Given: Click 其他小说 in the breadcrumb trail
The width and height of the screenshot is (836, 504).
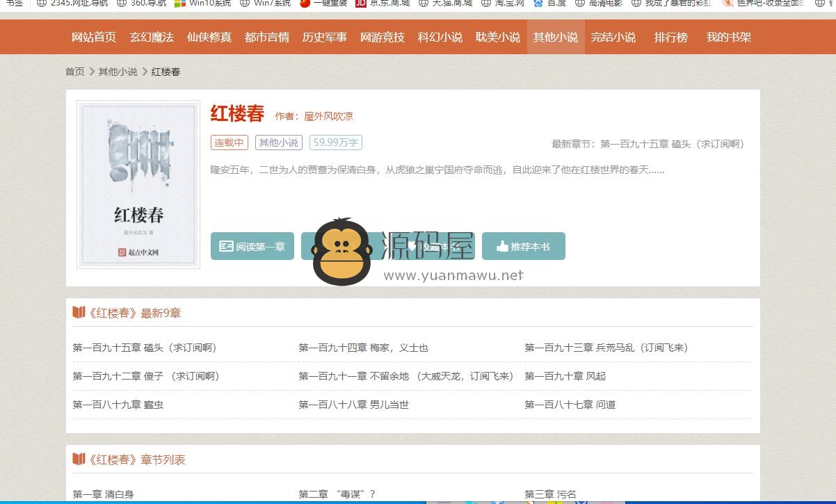Looking at the screenshot, I should tap(118, 72).
